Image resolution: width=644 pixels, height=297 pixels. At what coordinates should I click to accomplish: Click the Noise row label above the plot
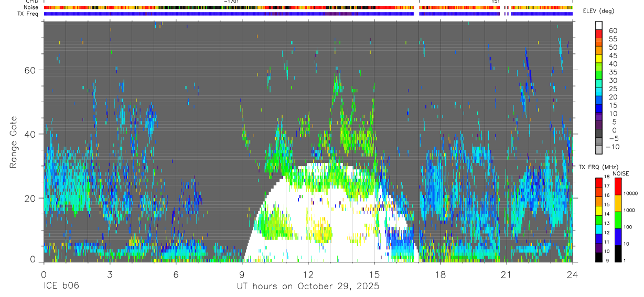click(x=31, y=7)
